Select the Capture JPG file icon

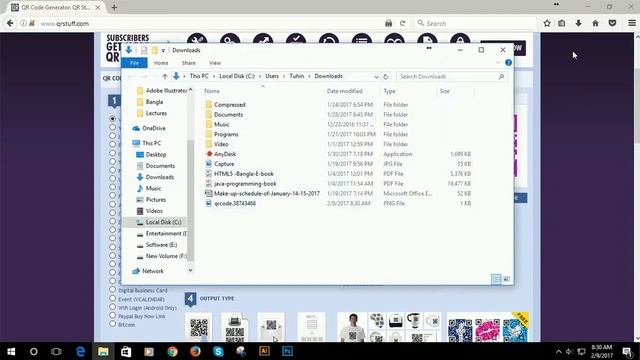(209, 164)
